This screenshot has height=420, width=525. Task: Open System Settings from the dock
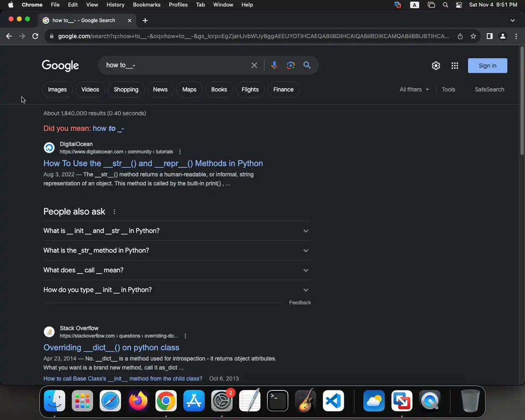222,401
